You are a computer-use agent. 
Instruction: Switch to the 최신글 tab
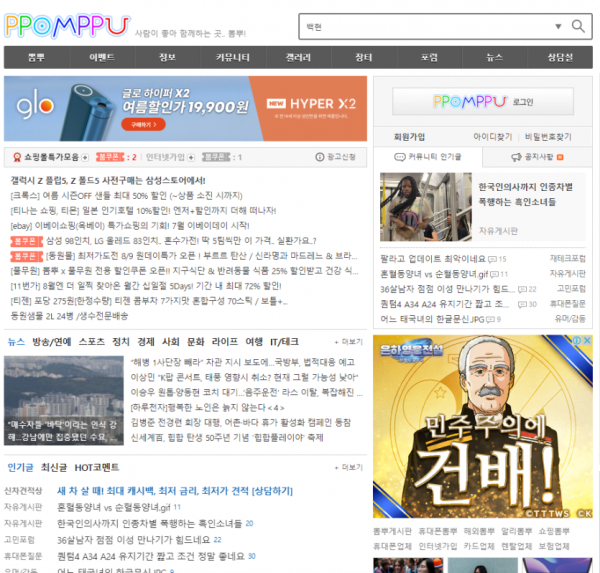[x=54, y=467]
